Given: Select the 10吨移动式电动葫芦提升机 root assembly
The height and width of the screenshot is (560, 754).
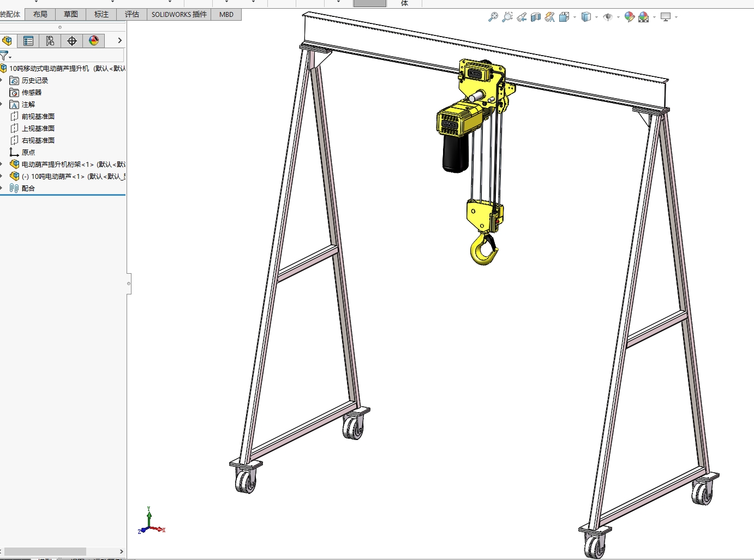Looking at the screenshot, I should [63, 69].
